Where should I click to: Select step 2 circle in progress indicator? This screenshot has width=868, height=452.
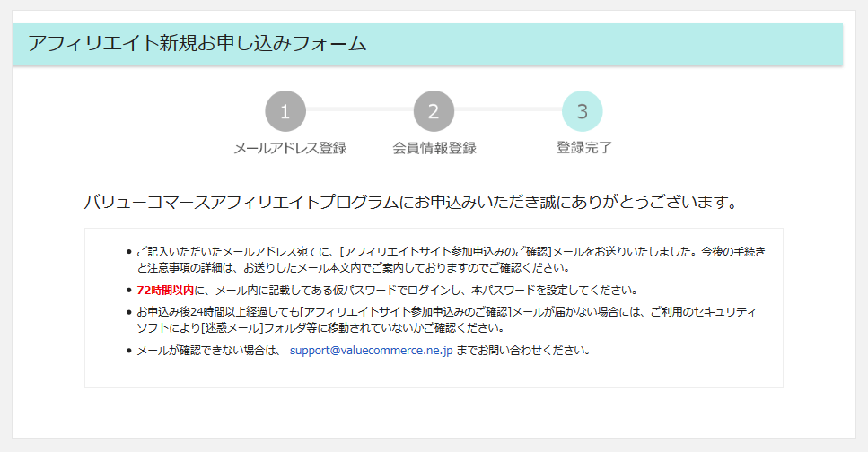coord(434,111)
